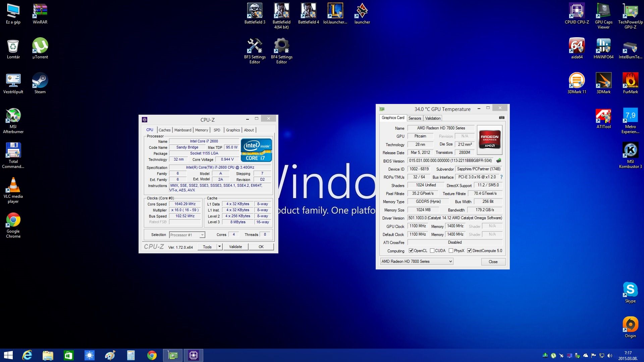Image resolution: width=644 pixels, height=362 pixels.
Task: Open Internet Explorer from the taskbar
Action: tap(27, 355)
